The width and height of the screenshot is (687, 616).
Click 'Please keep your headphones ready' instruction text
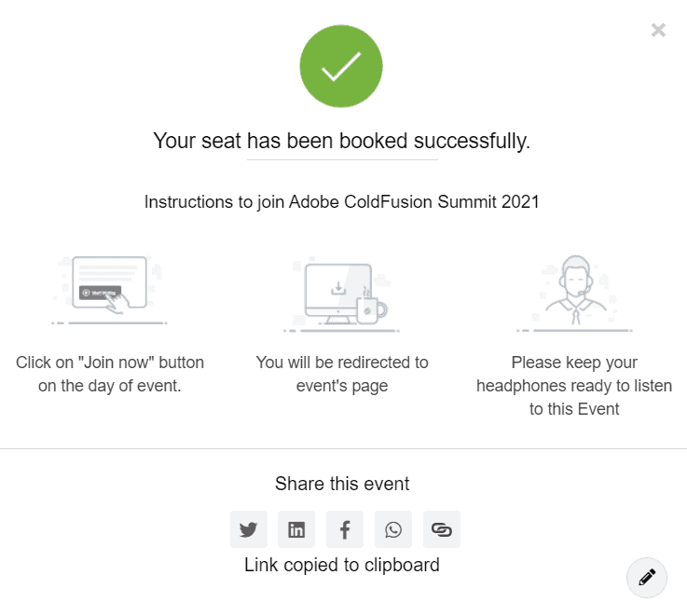pyautogui.click(x=574, y=386)
